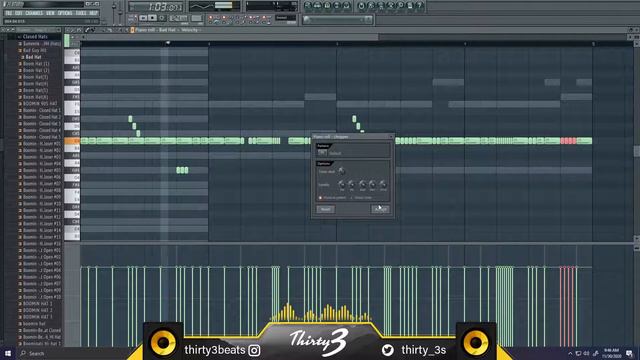Image resolution: width=640 pixels, height=360 pixels.
Task: Open the TOOLS menu
Action: tap(81, 13)
